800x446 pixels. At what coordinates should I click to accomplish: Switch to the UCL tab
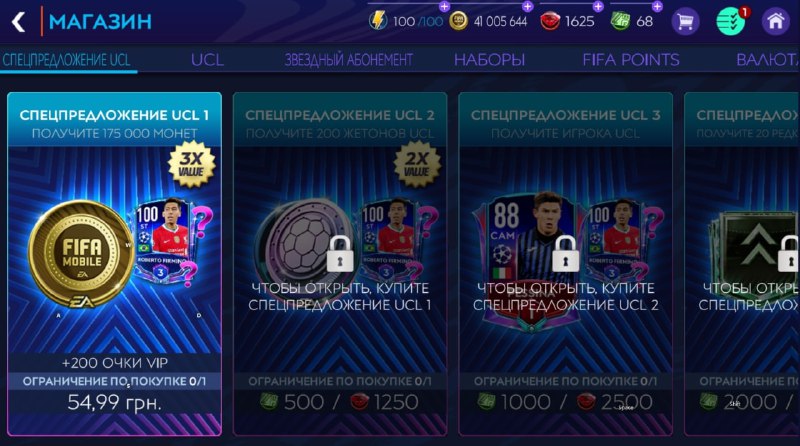pyautogui.click(x=207, y=60)
